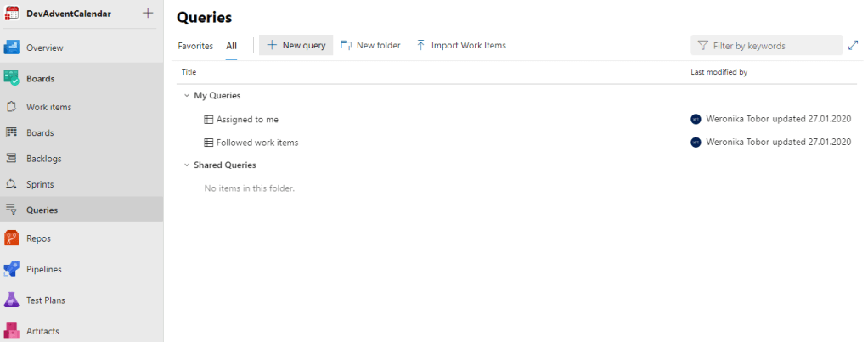
Task: Select the All tab
Action: pyautogui.click(x=231, y=46)
